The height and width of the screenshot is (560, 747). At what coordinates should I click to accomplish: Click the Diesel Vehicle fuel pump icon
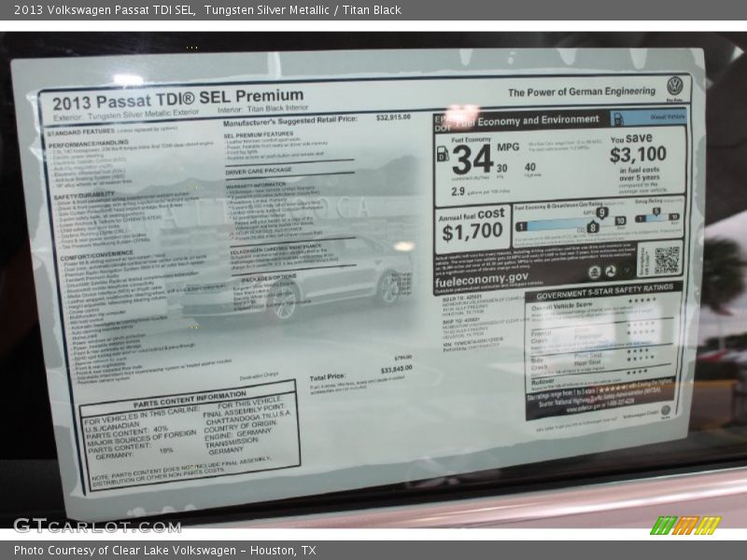[x=618, y=118]
